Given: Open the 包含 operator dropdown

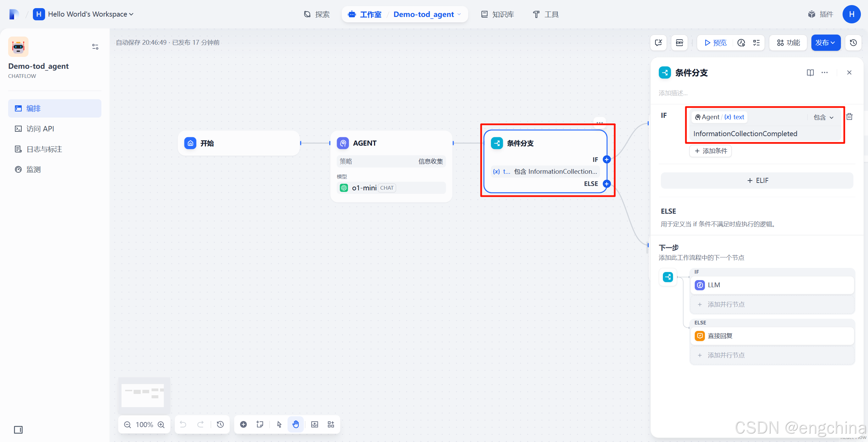Looking at the screenshot, I should pyautogui.click(x=823, y=117).
